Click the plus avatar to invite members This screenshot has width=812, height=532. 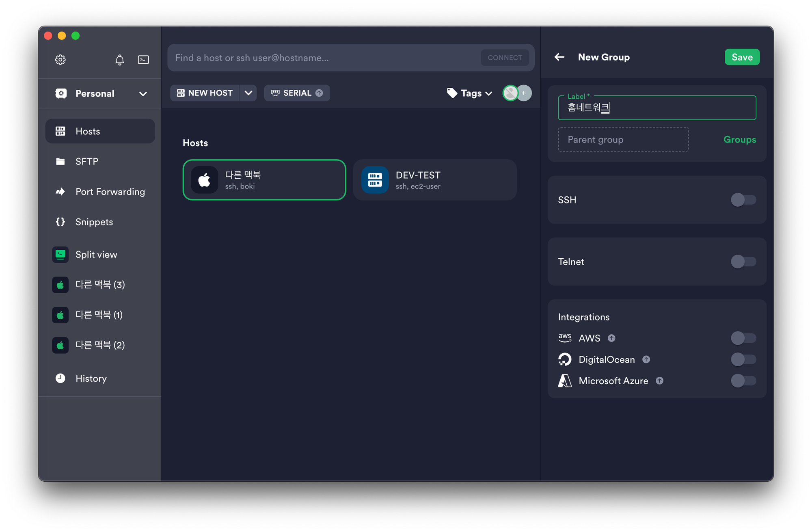click(x=524, y=93)
